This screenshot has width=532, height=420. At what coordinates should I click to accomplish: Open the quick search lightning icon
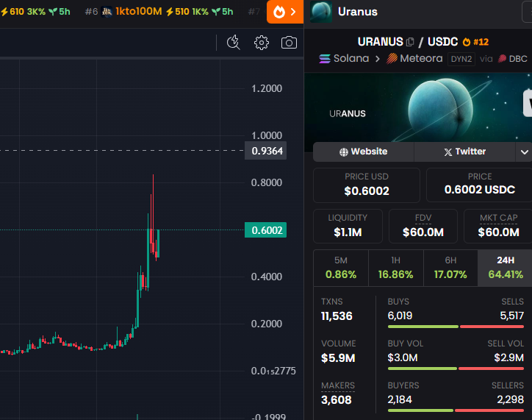tap(234, 43)
